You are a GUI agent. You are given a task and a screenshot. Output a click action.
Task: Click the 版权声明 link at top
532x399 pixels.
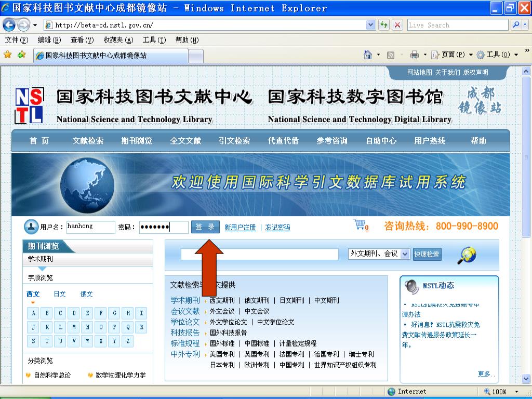[476, 72]
